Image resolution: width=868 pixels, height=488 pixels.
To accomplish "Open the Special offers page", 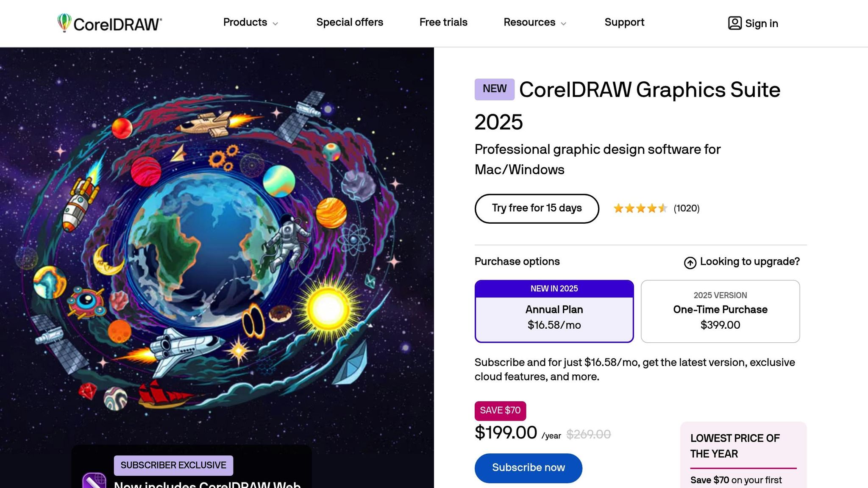I will point(350,22).
